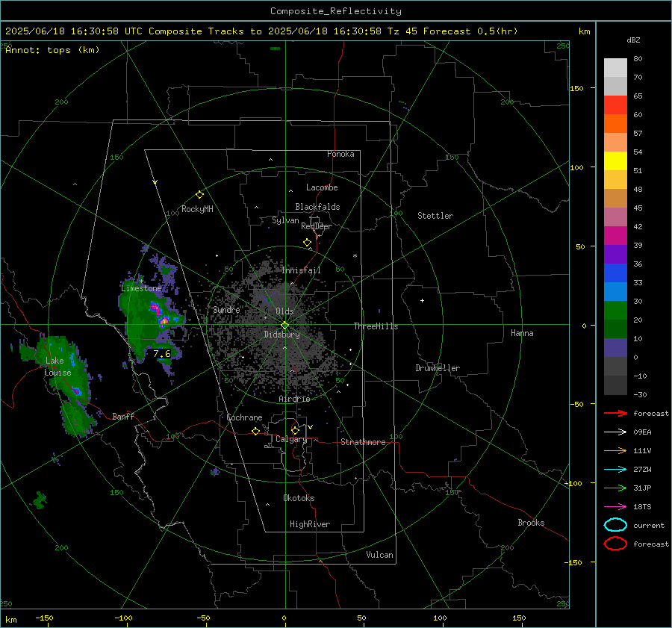Click the magenta 18TS arrow in the legend
672x628 pixels.
click(615, 507)
